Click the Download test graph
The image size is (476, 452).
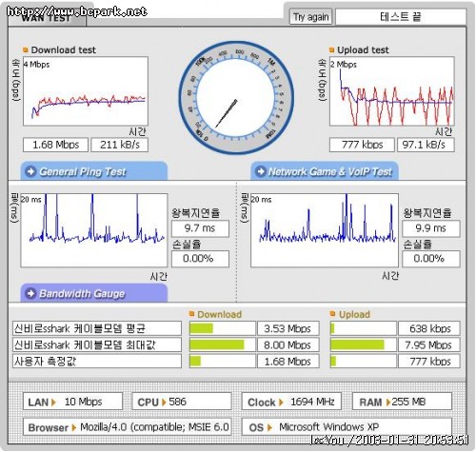point(86,91)
